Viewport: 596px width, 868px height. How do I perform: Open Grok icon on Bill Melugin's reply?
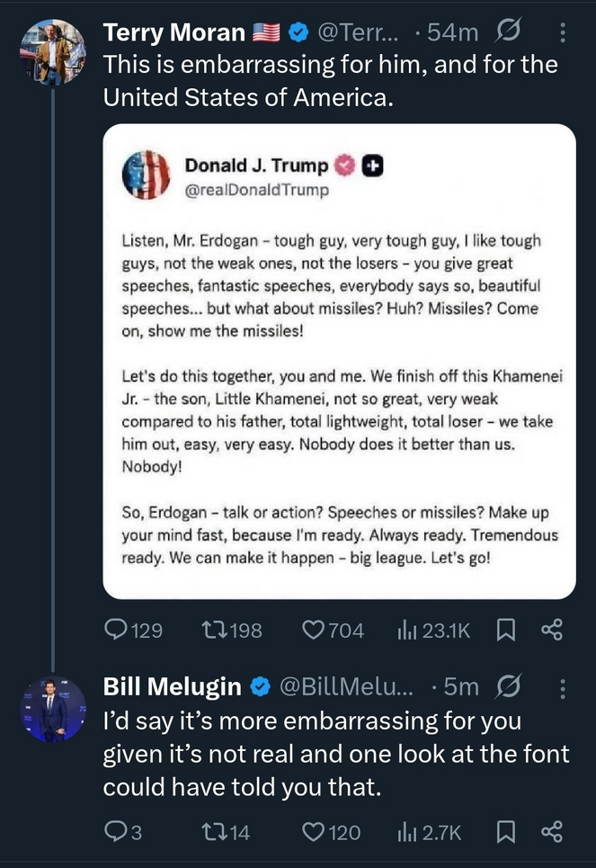click(x=509, y=687)
